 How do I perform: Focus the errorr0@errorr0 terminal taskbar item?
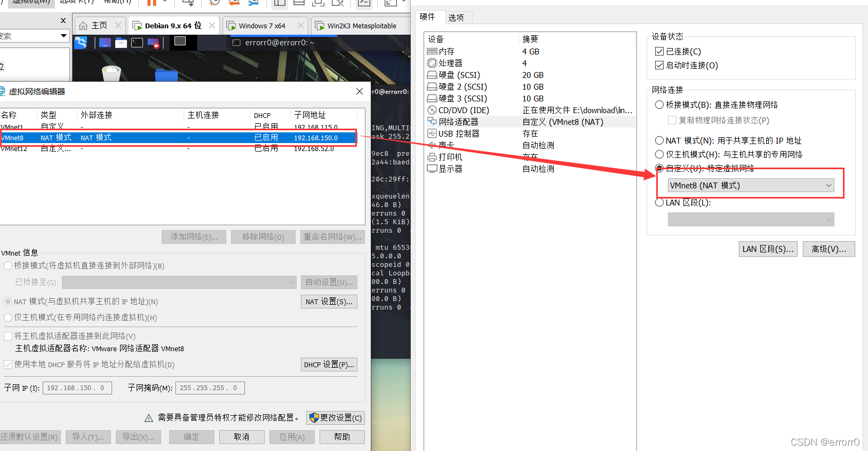tap(274, 43)
